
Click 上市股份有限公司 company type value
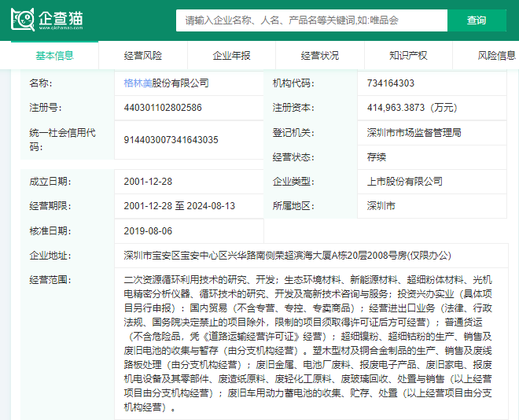point(404,182)
